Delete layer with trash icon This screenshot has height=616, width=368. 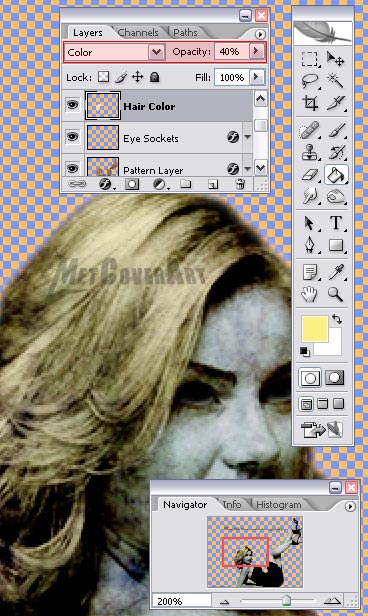click(x=240, y=184)
